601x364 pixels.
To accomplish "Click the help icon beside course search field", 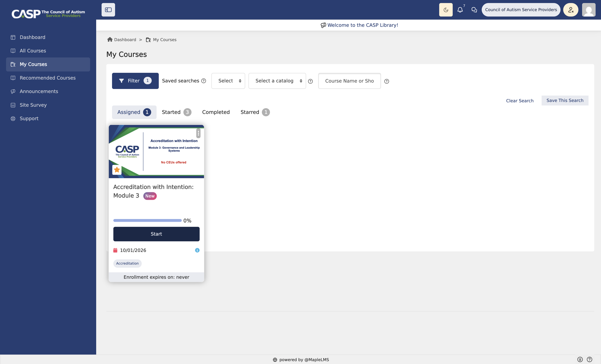I will coord(386,81).
